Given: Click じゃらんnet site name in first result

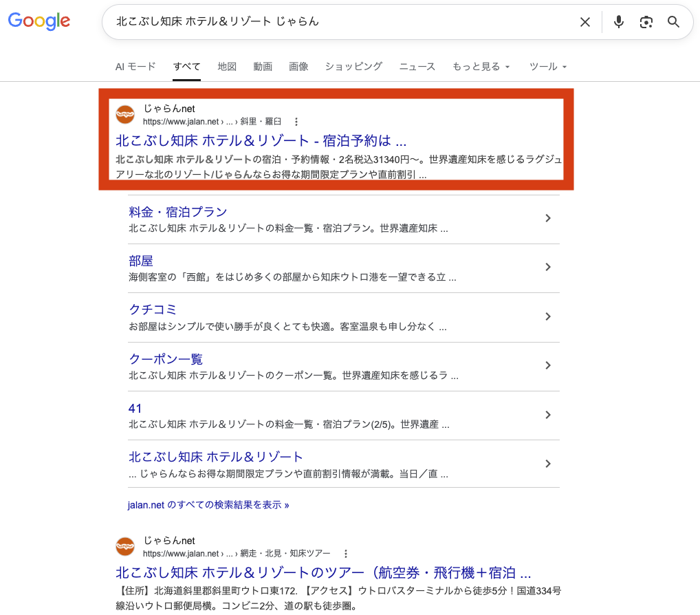Looking at the screenshot, I should pos(169,109).
